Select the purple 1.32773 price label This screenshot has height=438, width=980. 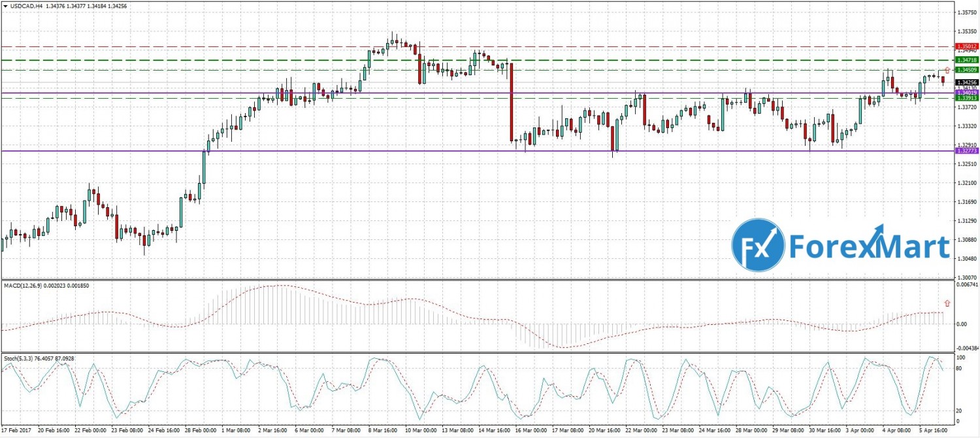click(x=966, y=151)
